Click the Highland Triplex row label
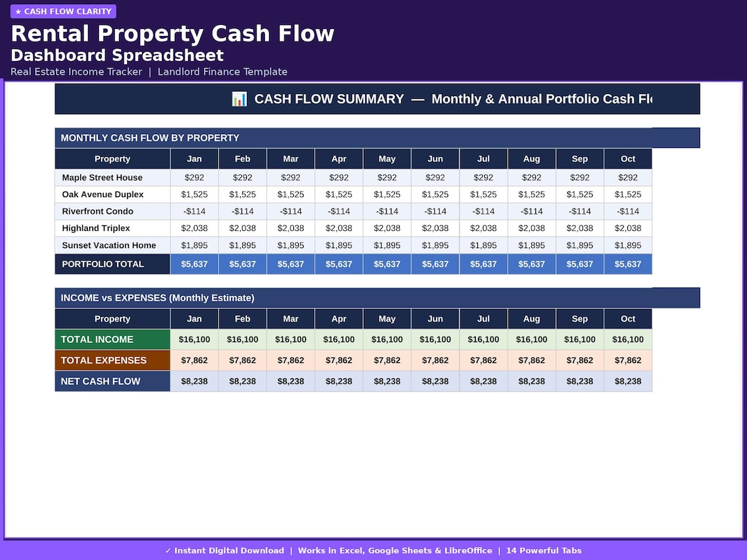The image size is (747, 560). pos(113,228)
